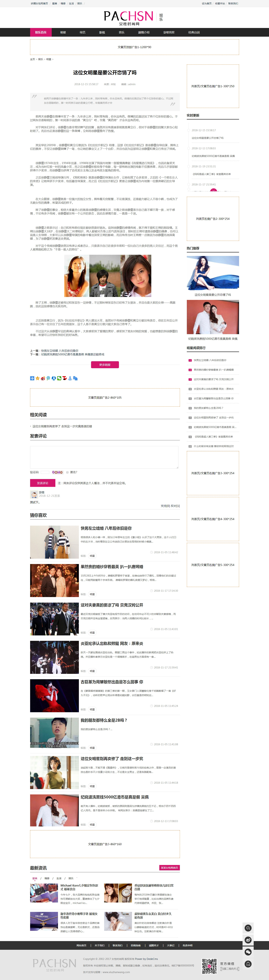
Task: Click the floating WeChat icon
Action: 248,952
